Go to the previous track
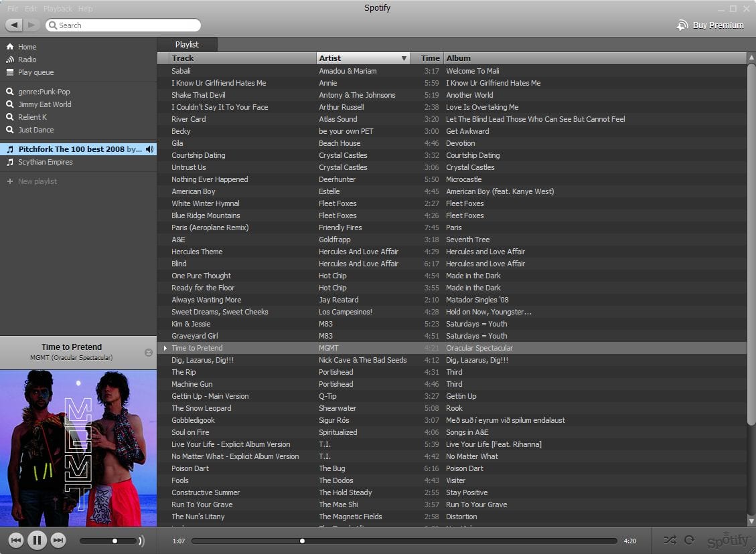Image resolution: width=756 pixels, height=554 pixels. pos(16,540)
